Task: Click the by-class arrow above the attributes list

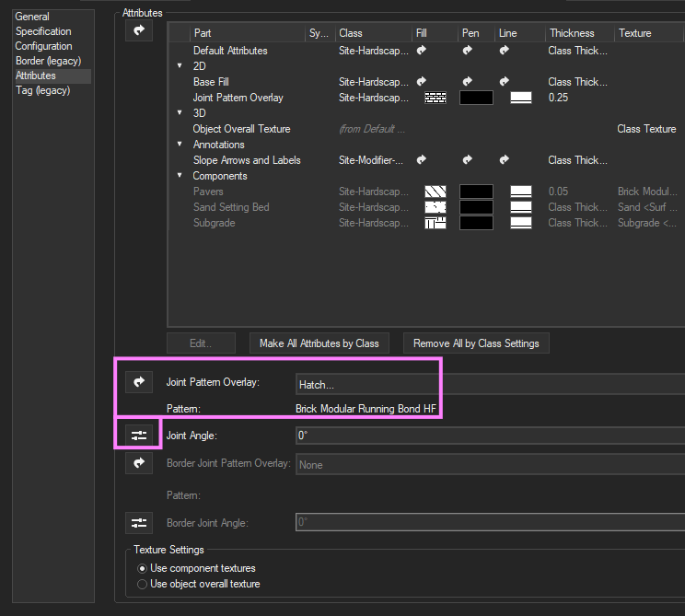Action: [x=139, y=31]
